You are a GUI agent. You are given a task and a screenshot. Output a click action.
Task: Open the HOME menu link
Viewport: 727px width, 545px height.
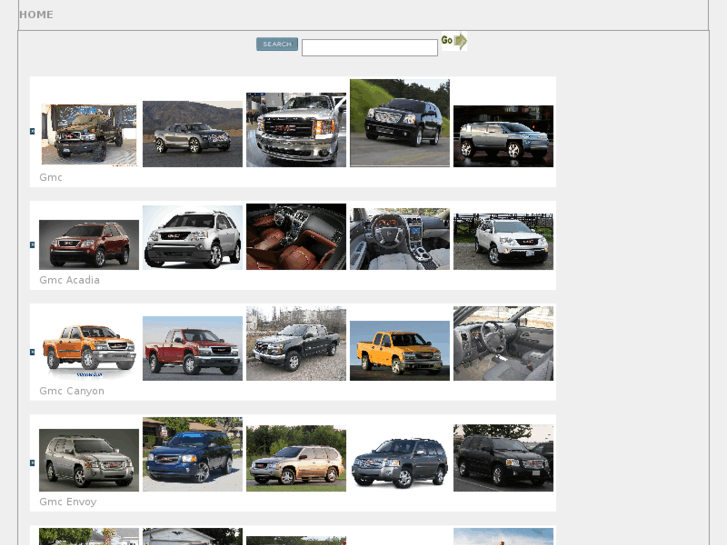click(x=36, y=15)
